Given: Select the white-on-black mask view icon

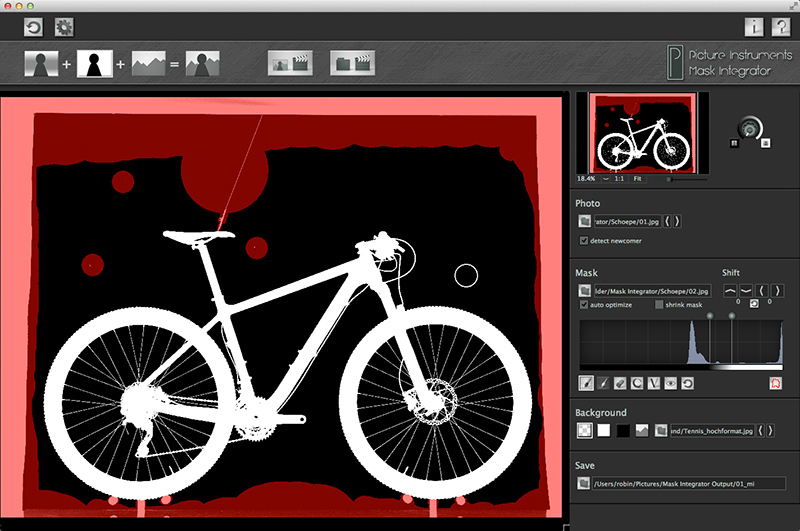Looking at the screenshot, I should click(95, 64).
